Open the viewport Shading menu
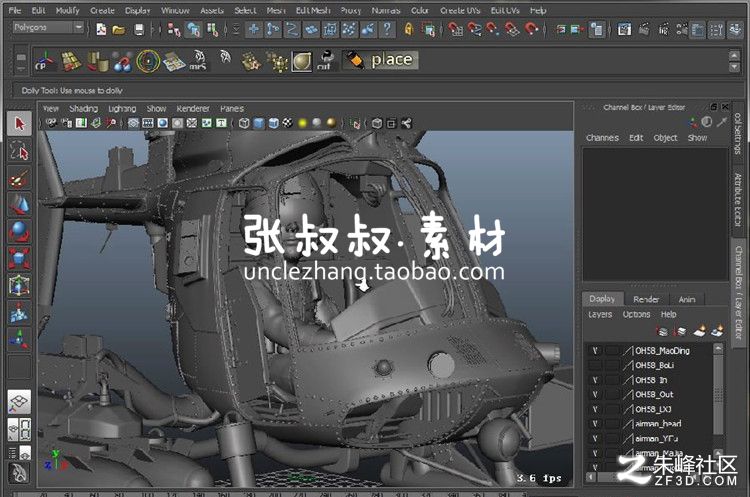 click(83, 109)
